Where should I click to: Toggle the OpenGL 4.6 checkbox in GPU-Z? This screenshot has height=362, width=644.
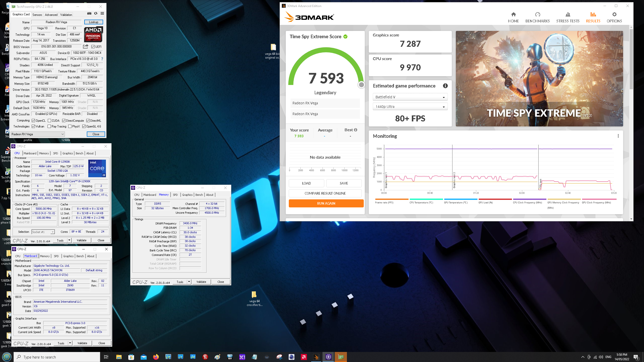(x=84, y=126)
